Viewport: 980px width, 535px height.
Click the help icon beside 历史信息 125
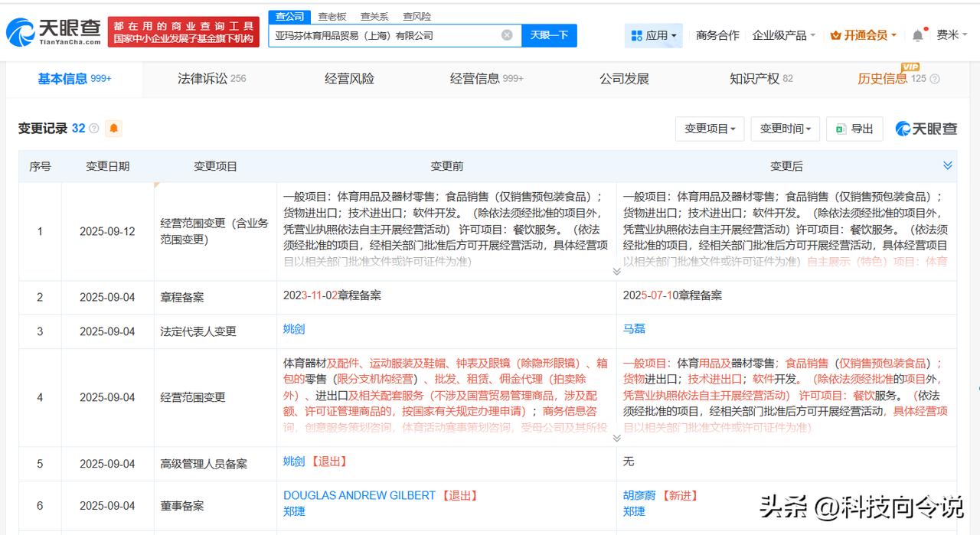pos(935,79)
